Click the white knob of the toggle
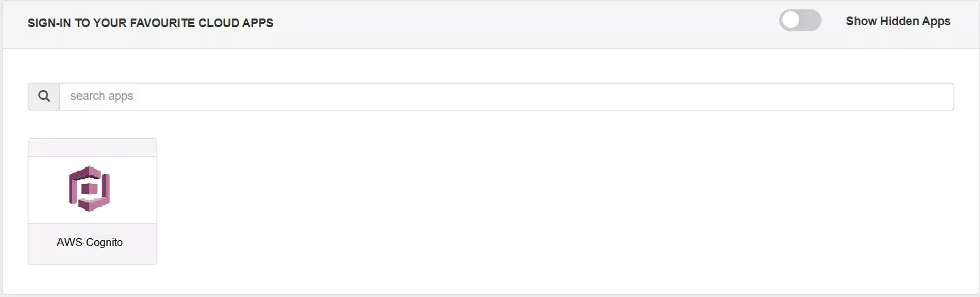Image resolution: width=980 pixels, height=297 pixels. click(x=790, y=21)
